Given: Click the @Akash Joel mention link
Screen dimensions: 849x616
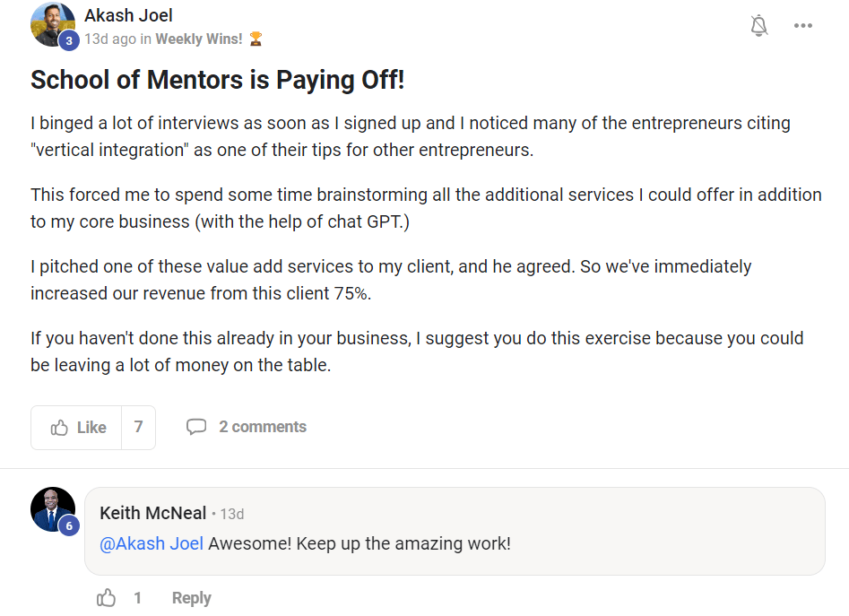Looking at the screenshot, I should [x=152, y=543].
